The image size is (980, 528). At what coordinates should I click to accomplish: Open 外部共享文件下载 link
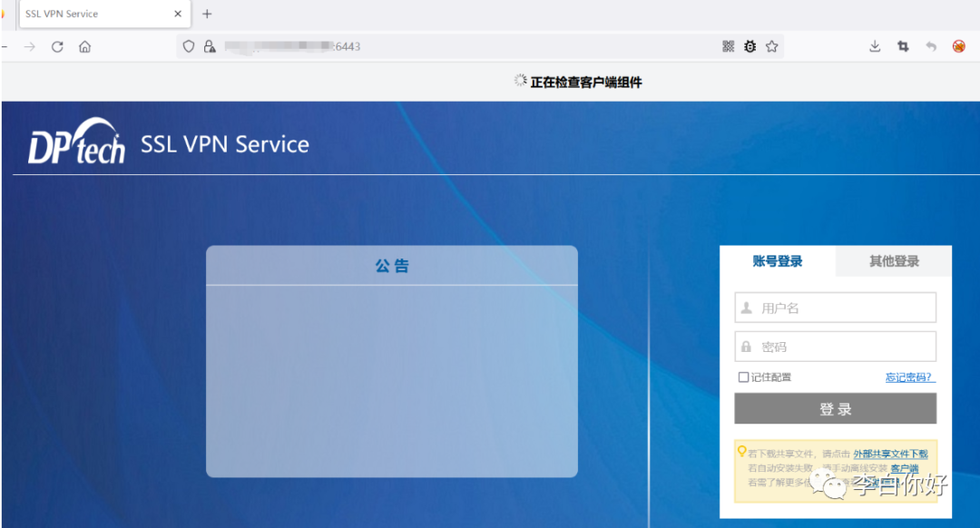pos(891,454)
